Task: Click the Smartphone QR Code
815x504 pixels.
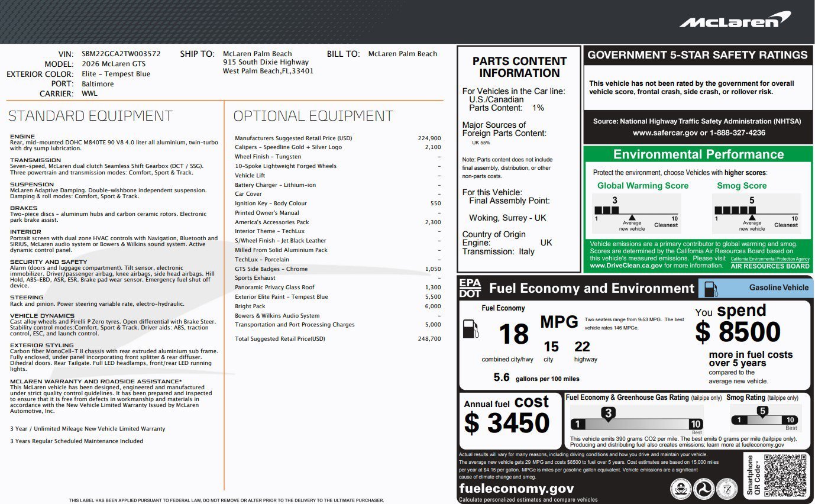Action: pyautogui.click(x=785, y=476)
